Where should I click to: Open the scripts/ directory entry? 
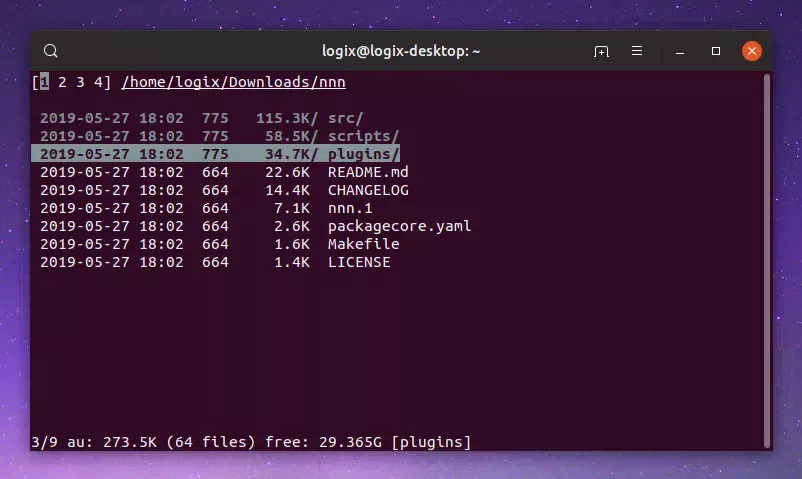pos(363,136)
